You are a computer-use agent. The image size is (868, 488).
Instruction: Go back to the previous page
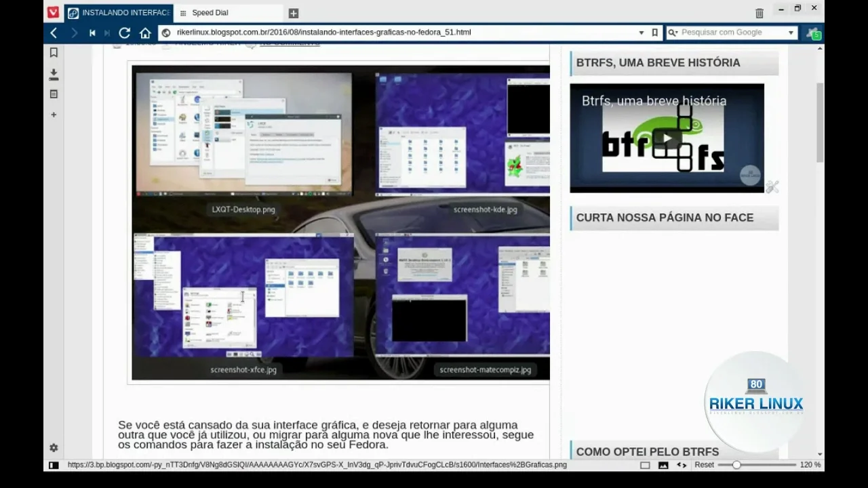pyautogui.click(x=54, y=33)
